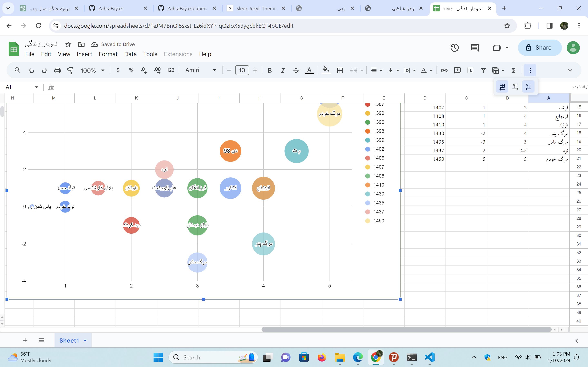Open the comments speech bubble icon
The image size is (588, 367).
pyautogui.click(x=474, y=48)
